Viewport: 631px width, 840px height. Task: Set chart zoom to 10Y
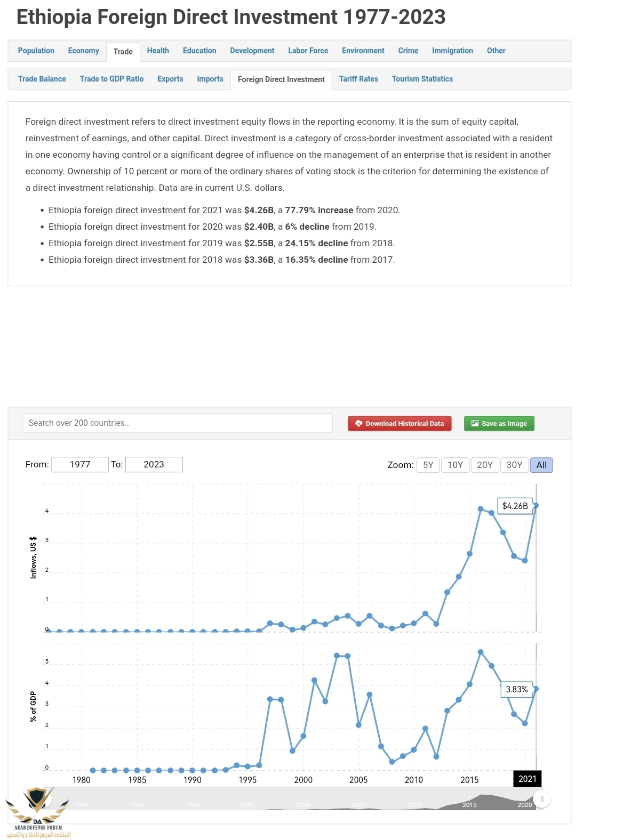point(455,465)
